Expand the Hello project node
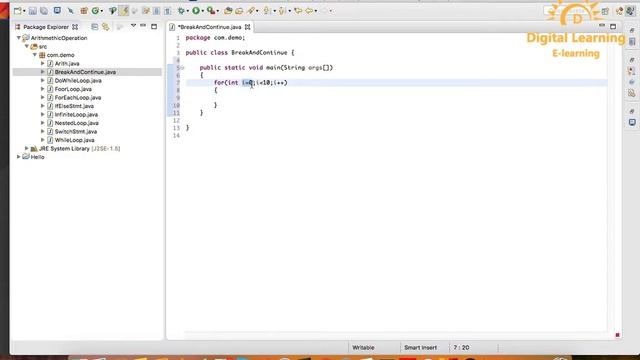Image resolution: width=640 pixels, height=360 pixels. (x=19, y=157)
